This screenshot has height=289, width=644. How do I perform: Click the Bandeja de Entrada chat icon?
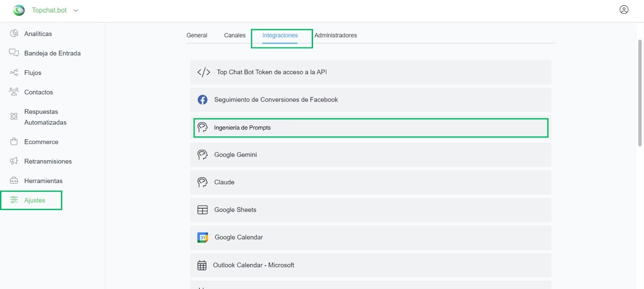tap(14, 53)
